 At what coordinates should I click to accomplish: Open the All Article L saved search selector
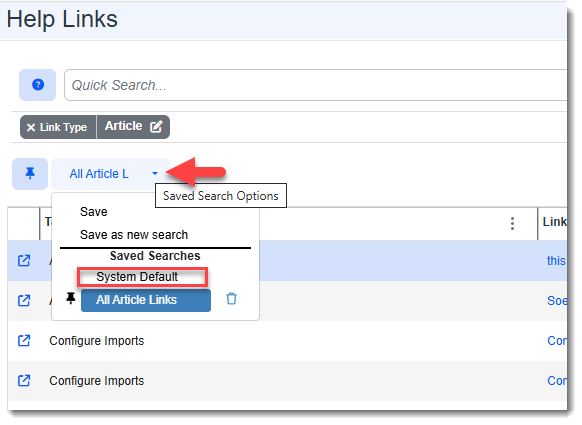(99, 174)
